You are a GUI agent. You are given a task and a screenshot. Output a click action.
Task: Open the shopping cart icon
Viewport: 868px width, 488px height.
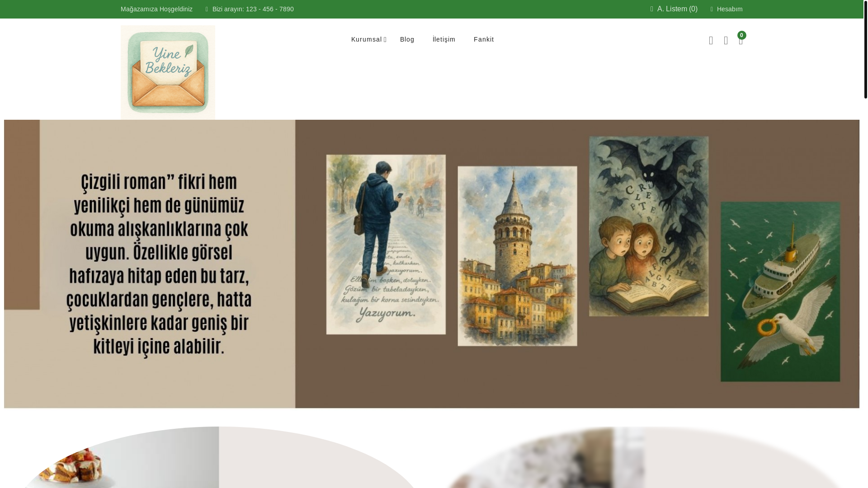[x=741, y=41]
